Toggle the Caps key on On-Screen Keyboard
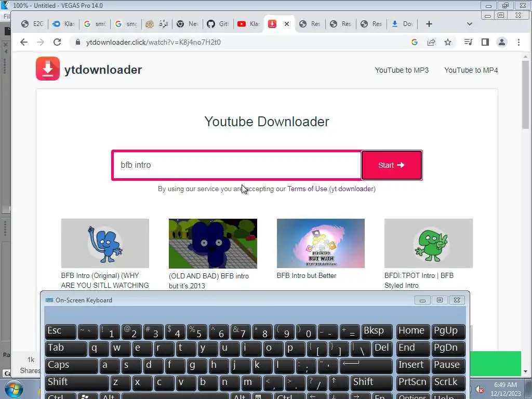Viewport: 532px width, 399px height. [72, 366]
